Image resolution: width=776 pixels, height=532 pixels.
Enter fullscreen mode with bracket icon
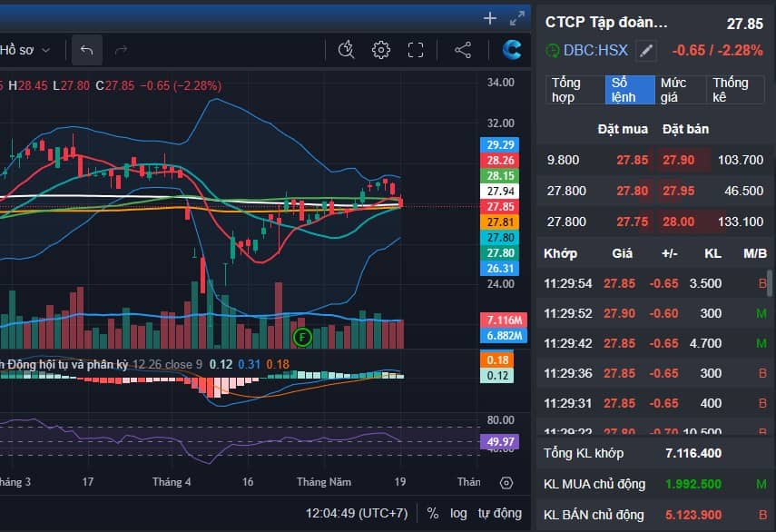point(415,50)
